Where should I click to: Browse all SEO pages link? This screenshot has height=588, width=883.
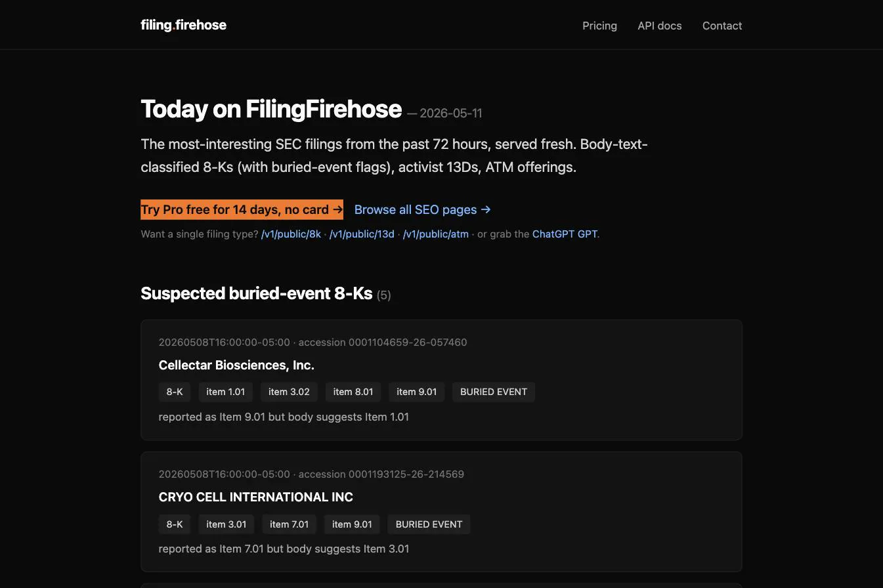[x=423, y=209]
